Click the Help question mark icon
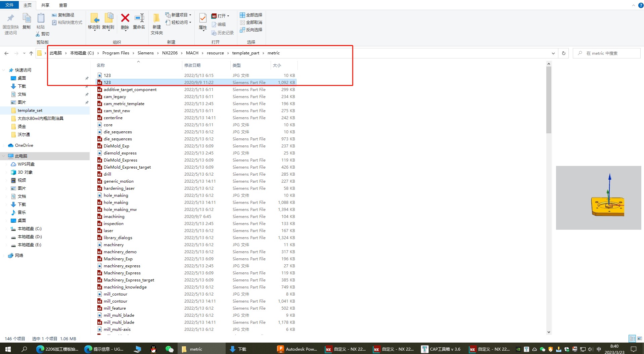 (x=641, y=5)
